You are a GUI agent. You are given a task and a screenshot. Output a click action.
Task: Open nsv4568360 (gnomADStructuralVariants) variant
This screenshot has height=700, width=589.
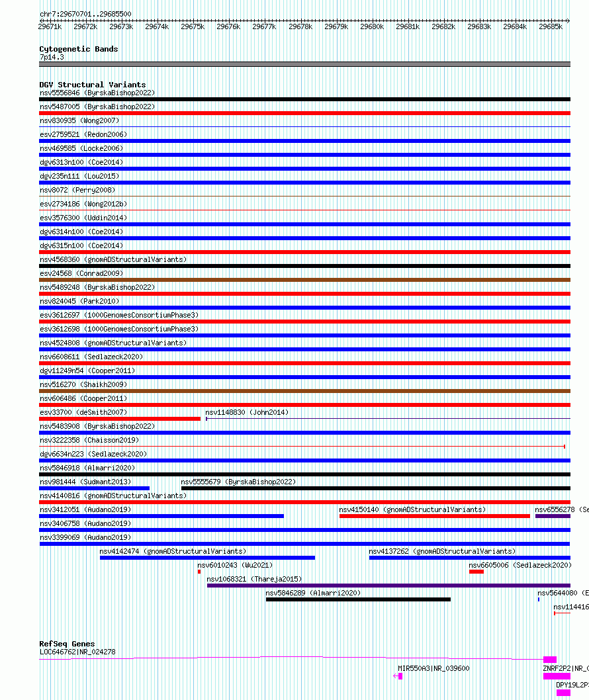(113, 259)
